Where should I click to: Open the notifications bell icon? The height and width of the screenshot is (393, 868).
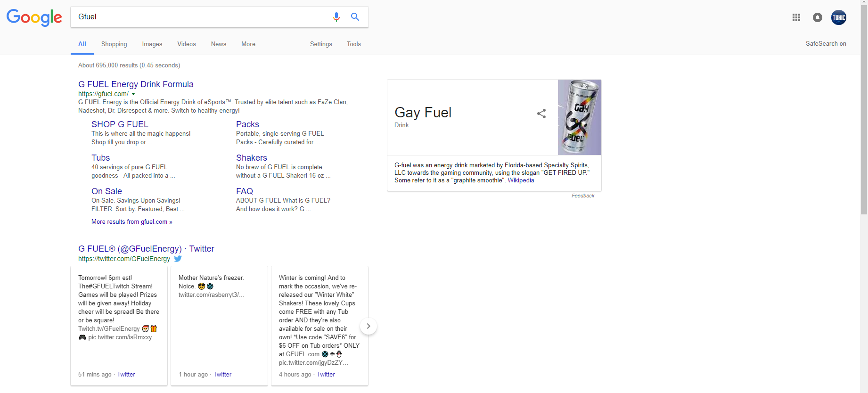tap(817, 17)
